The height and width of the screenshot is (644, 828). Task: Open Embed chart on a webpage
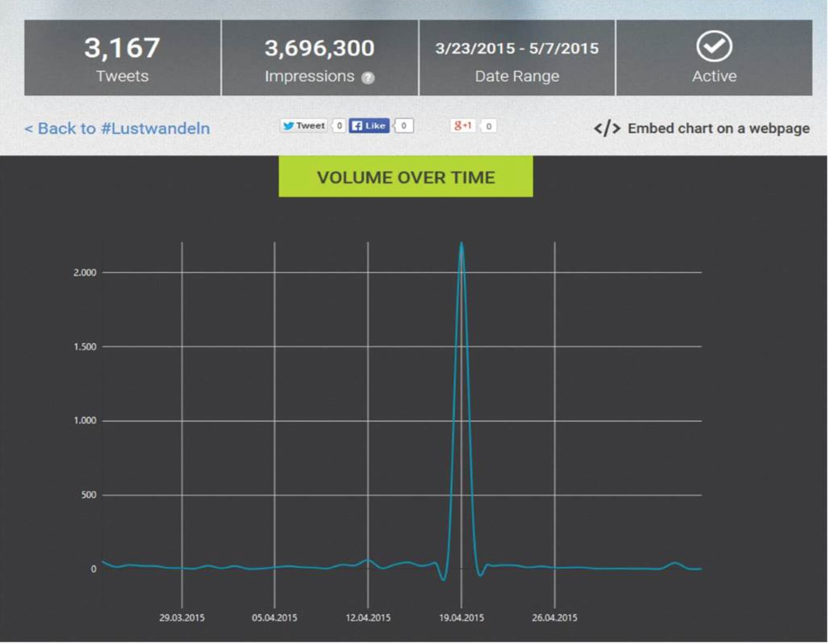click(718, 128)
